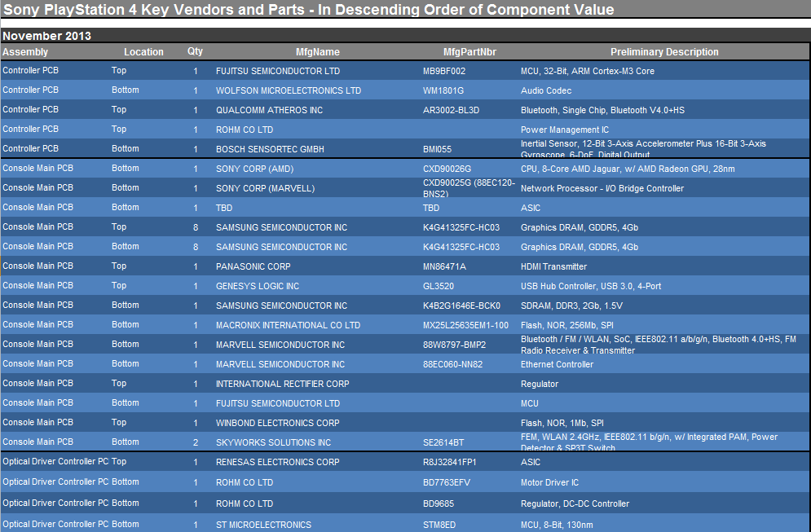Click the Preliminary Description column header

coord(664,52)
